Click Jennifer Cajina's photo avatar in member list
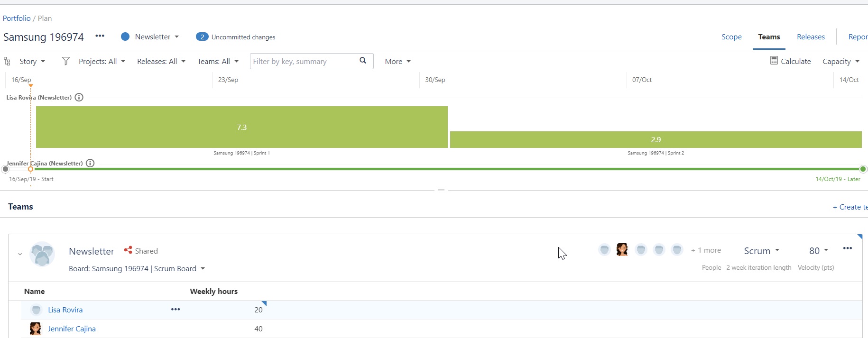Screen dimensions: 868x338 [36, 329]
